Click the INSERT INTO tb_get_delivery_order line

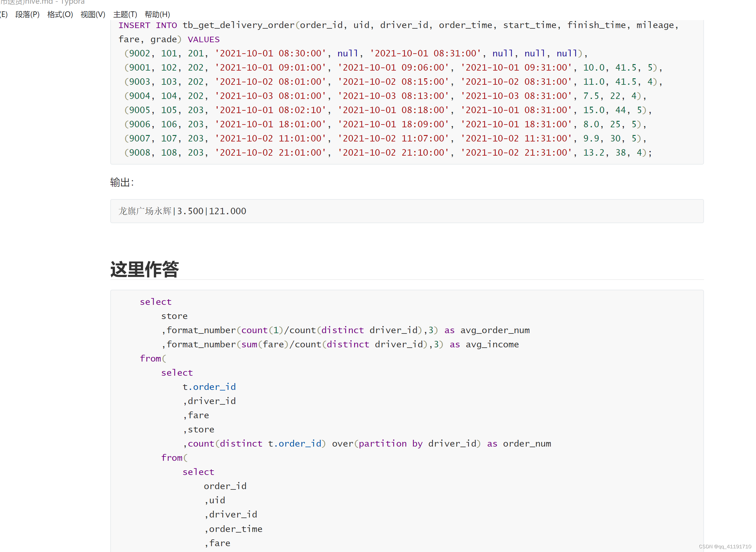[398, 25]
